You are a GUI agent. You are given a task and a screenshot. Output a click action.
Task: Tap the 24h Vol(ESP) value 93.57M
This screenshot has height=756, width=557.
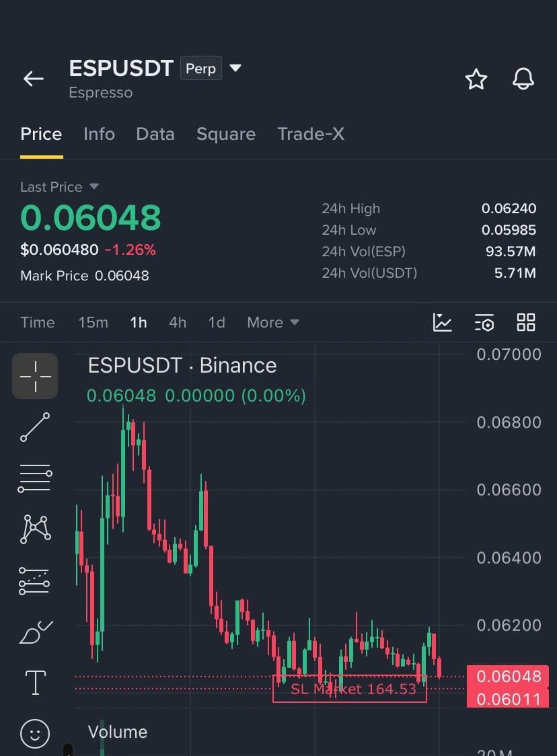[x=511, y=251]
